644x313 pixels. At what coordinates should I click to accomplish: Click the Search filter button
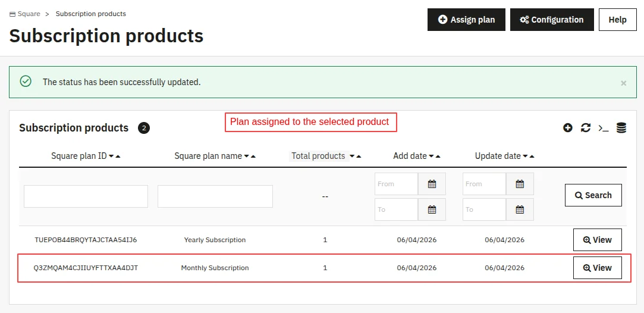[593, 195]
